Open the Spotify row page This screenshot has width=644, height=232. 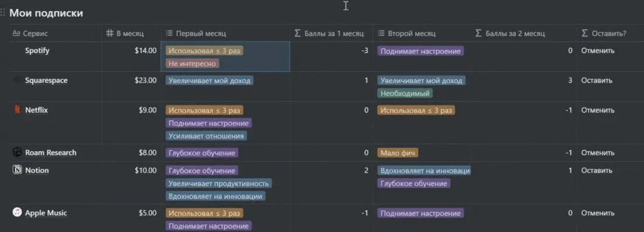[37, 50]
